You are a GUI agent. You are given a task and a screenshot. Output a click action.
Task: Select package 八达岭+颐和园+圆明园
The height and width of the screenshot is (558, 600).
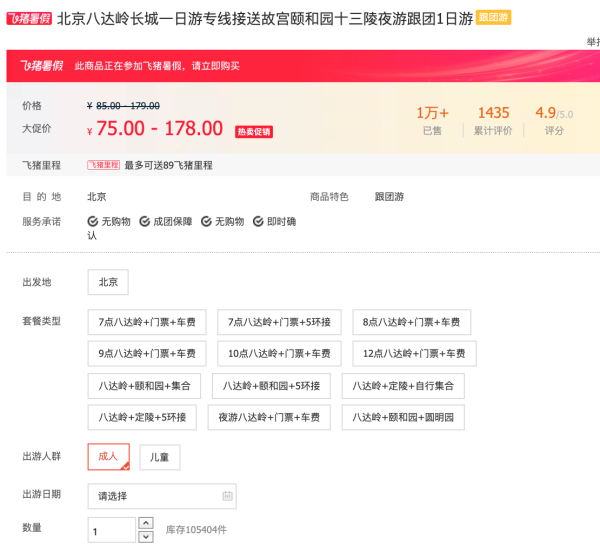click(x=403, y=417)
